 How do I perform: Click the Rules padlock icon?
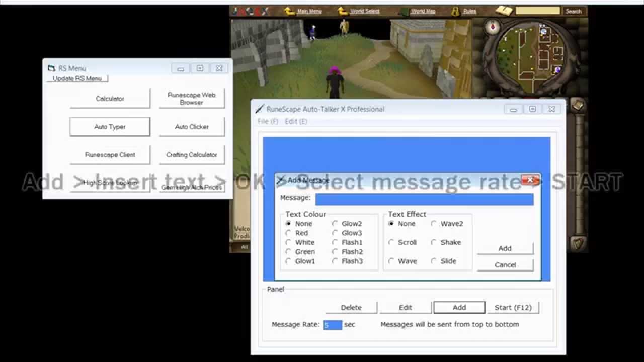coord(455,11)
